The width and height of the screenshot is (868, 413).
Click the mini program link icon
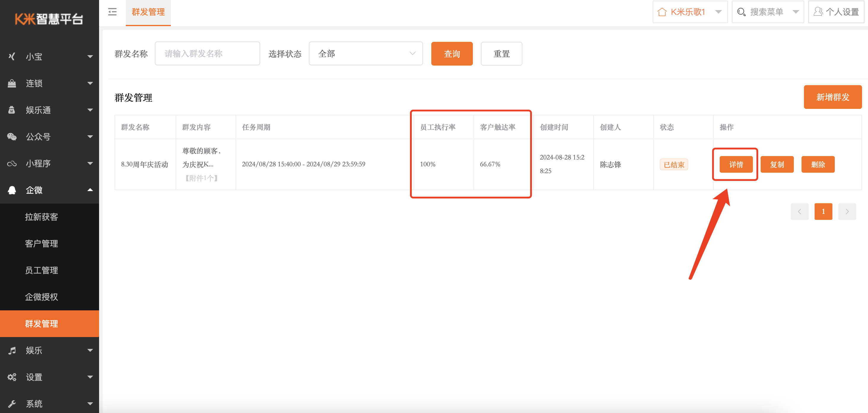coord(12,163)
